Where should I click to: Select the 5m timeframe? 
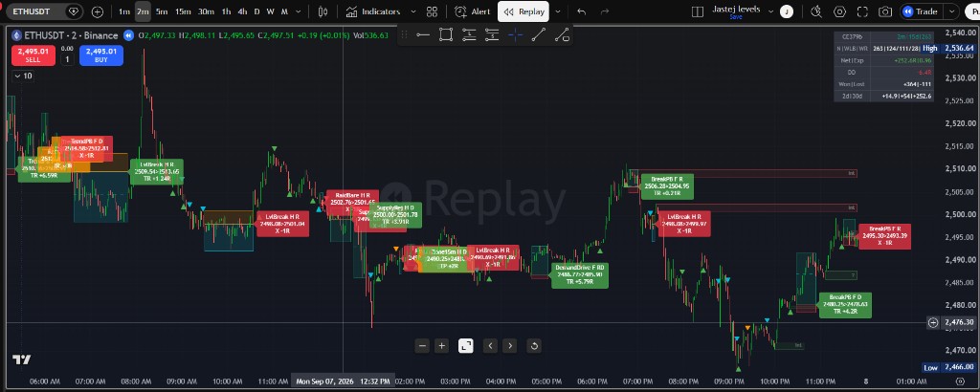[161, 11]
